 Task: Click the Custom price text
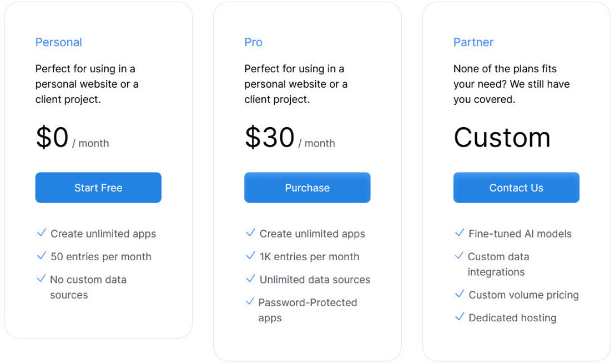[502, 137]
